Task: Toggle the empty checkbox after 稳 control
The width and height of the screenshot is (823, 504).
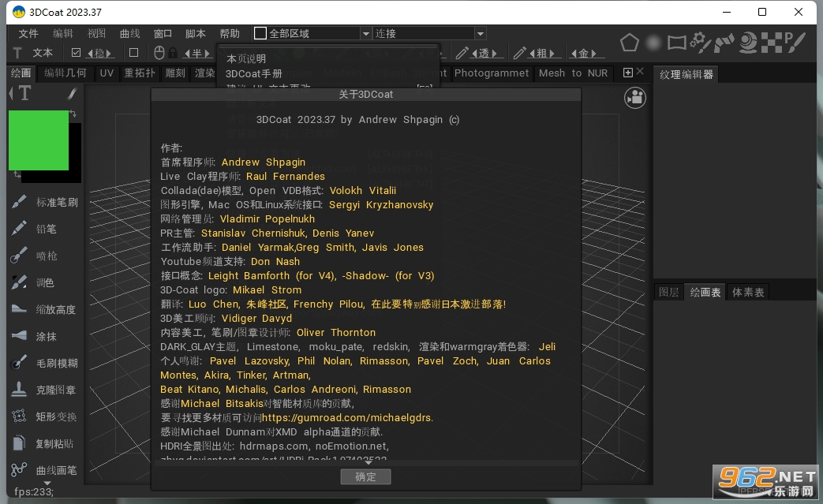Action: pos(134,52)
